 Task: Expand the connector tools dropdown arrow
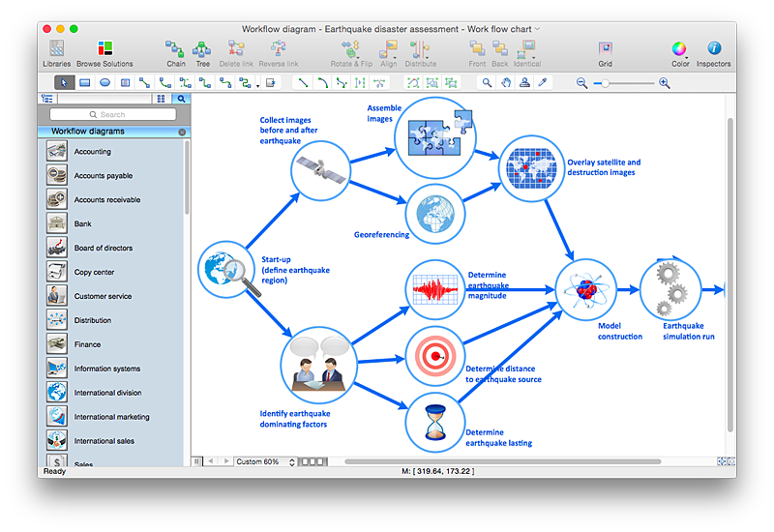click(257, 86)
